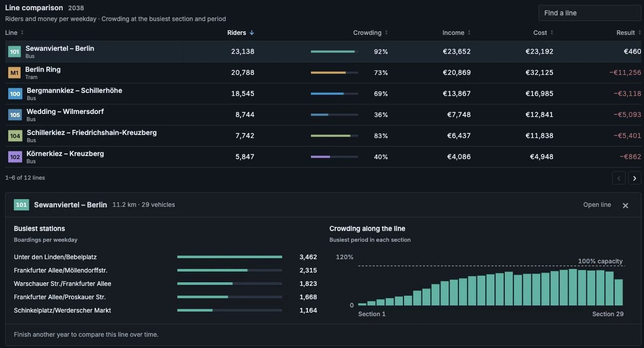Click the previous page arrow button
Screen dimensions: 644x348
[619, 178]
